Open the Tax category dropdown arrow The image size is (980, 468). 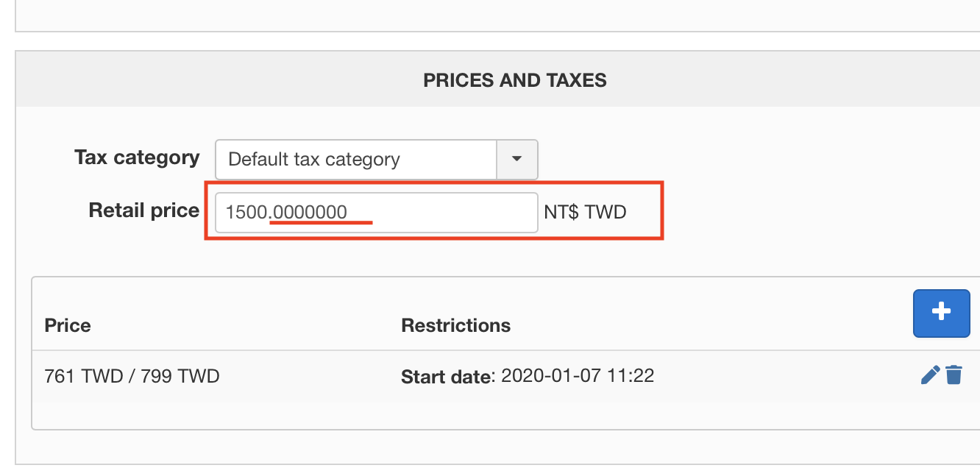(517, 159)
